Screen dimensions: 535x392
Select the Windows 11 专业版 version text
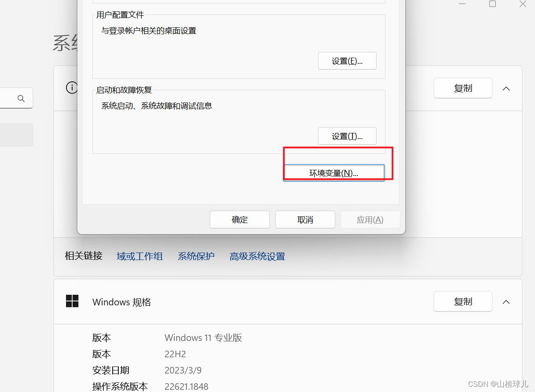pyautogui.click(x=203, y=337)
